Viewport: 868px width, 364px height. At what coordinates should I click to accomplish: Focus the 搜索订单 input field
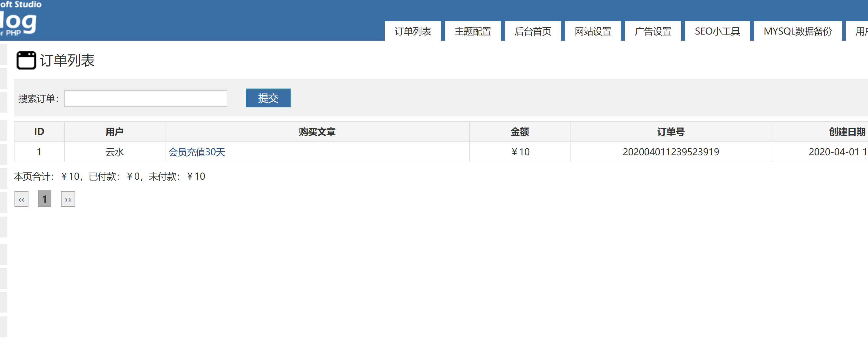point(145,98)
